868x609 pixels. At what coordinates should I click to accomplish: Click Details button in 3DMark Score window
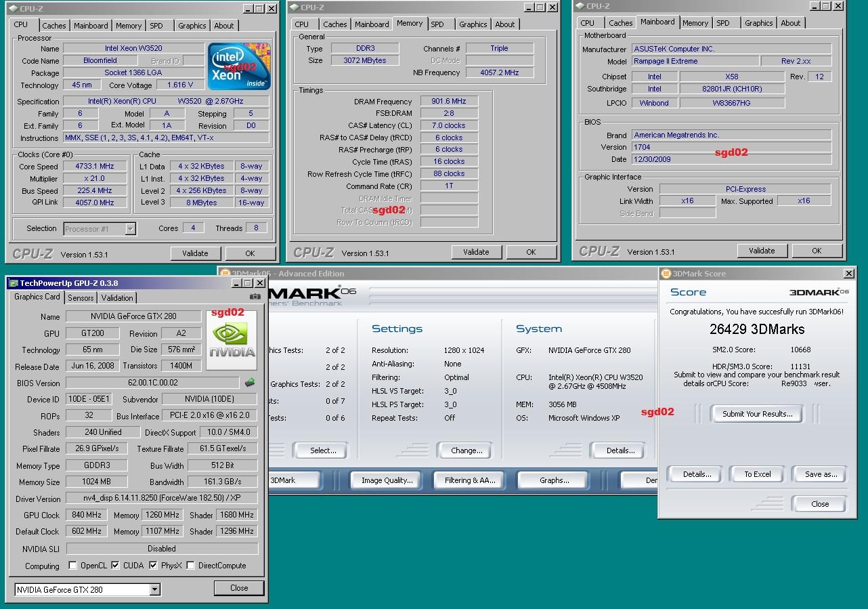697,474
